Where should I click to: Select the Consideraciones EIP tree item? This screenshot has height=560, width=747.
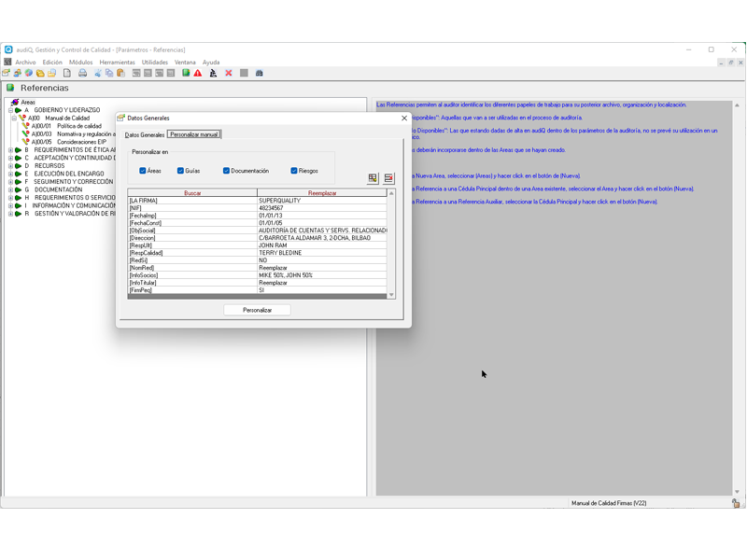tap(81, 142)
